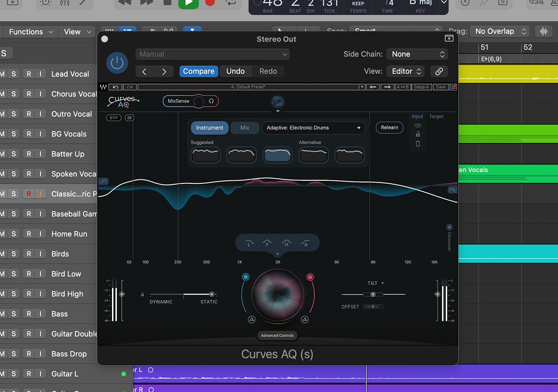Switch to the Mix tab
The image size is (558, 392).
[x=245, y=128]
